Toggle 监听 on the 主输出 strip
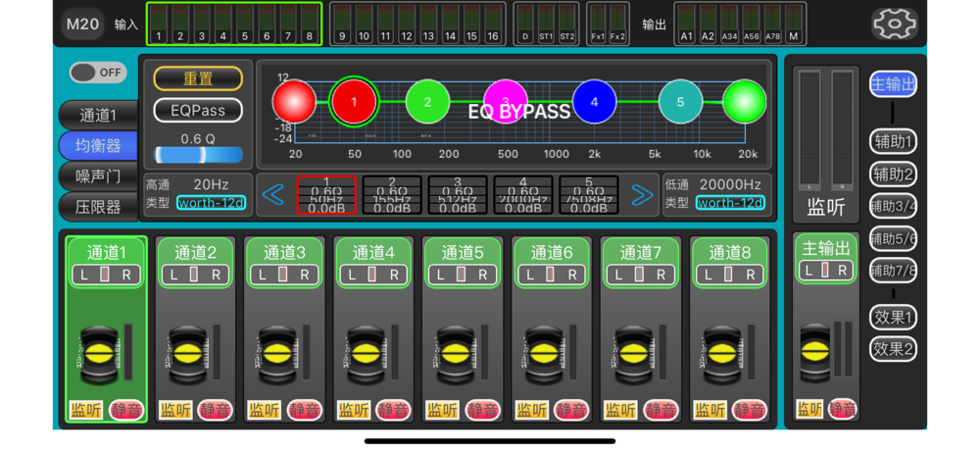This screenshot has width=980, height=453. (809, 409)
